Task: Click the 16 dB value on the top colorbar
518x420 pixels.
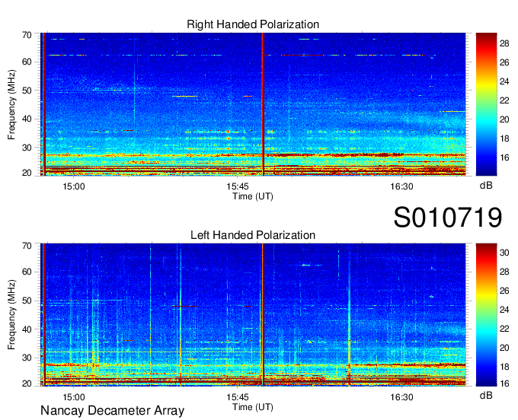Action: (x=504, y=157)
